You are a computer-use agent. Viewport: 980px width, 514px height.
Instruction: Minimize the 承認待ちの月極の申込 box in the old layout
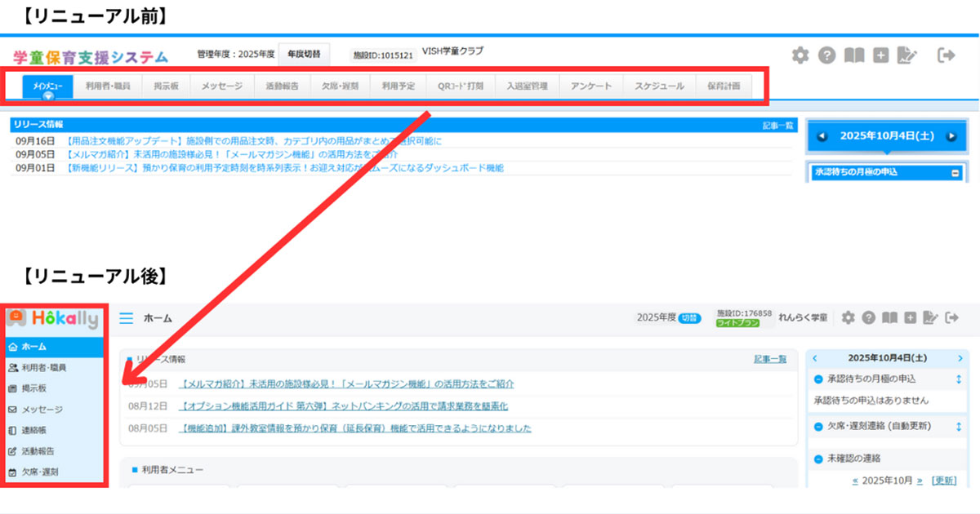coord(955,173)
